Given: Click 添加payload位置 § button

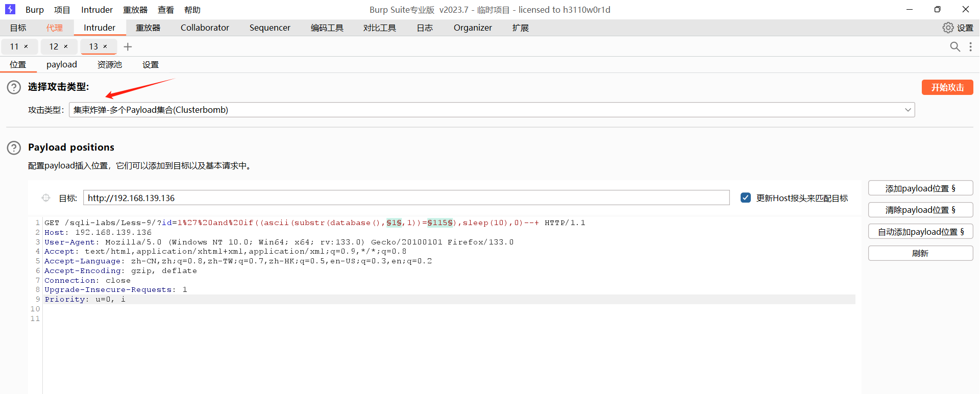Looking at the screenshot, I should point(920,188).
